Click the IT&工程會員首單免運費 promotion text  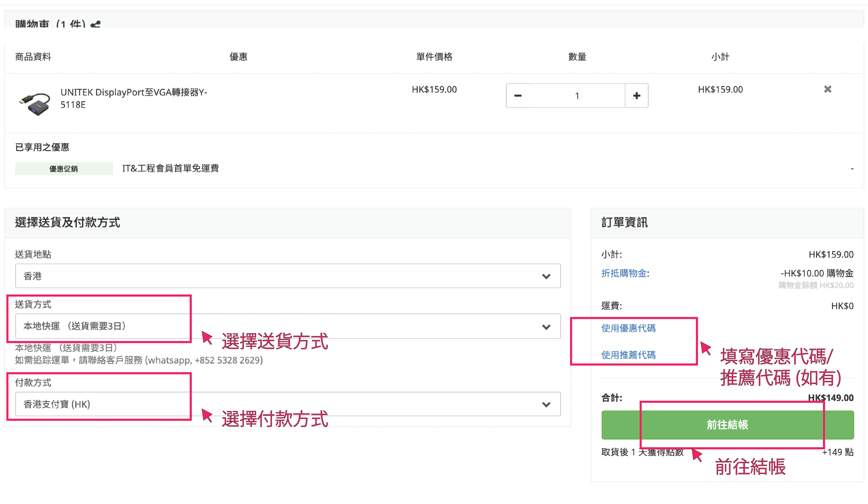coord(170,168)
